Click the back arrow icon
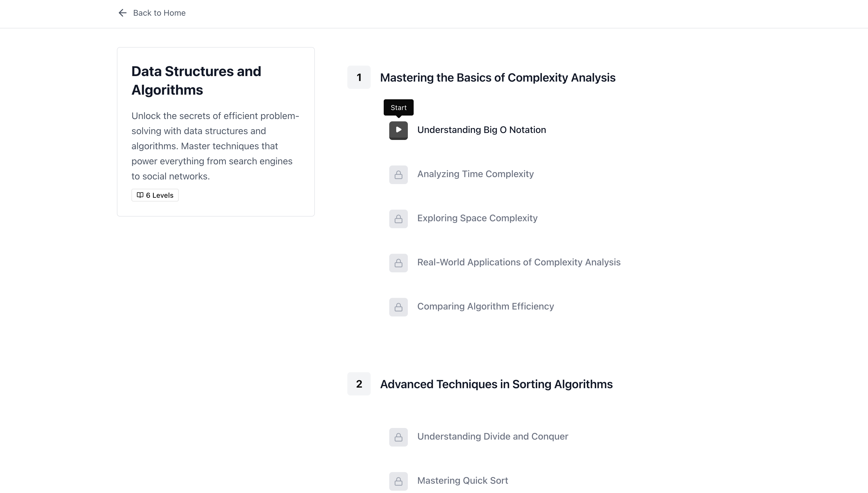Screen dimensions: 868x493 click(122, 13)
